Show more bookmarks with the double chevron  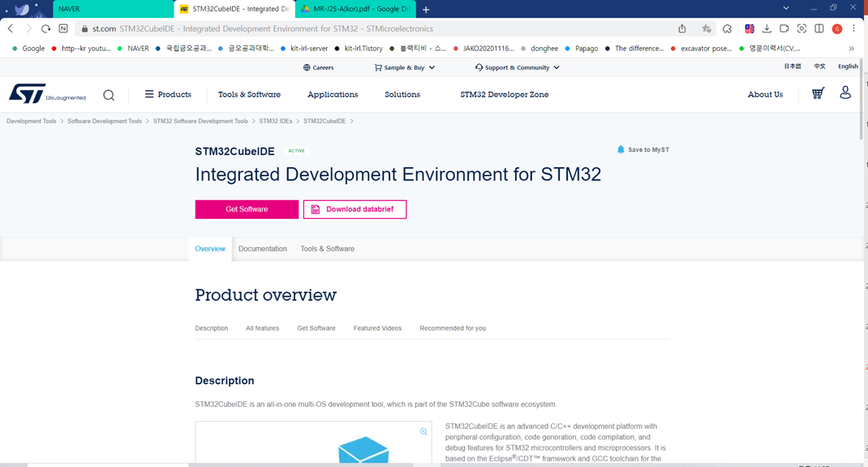852,49
